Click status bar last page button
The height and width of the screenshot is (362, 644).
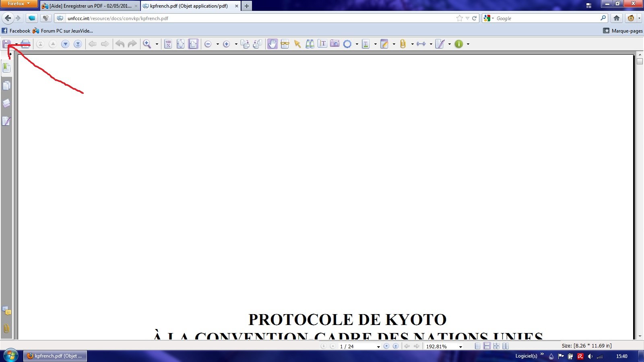pyautogui.click(x=396, y=346)
